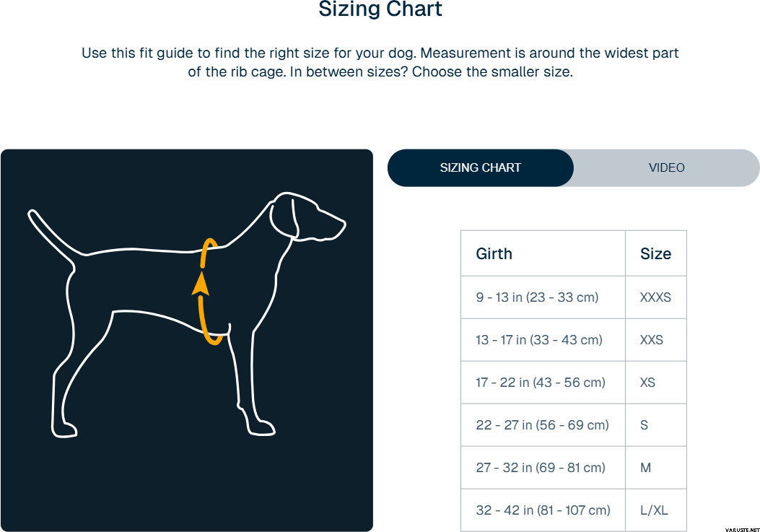Click the 22 - 27 in girth row
The height and width of the screenshot is (532, 760).
(542, 424)
